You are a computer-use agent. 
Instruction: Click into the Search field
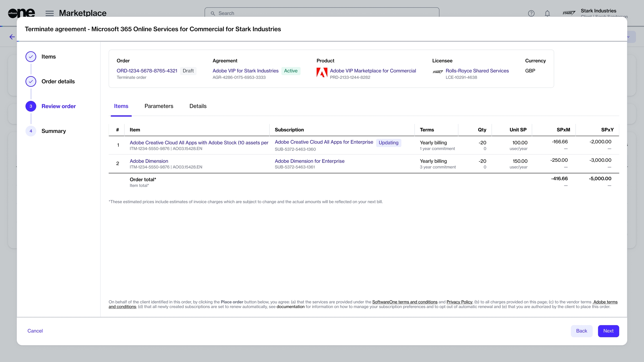click(321, 13)
